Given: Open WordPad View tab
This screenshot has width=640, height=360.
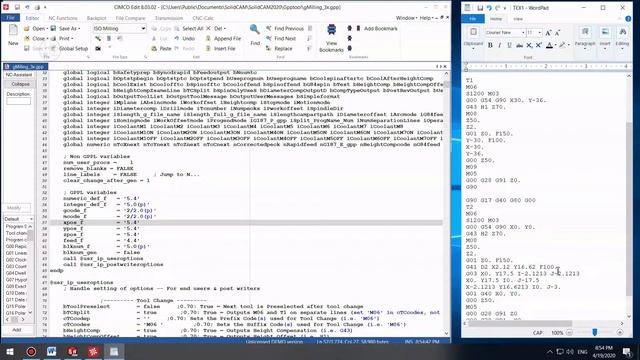Looking at the screenshot, I should tap(518, 19).
